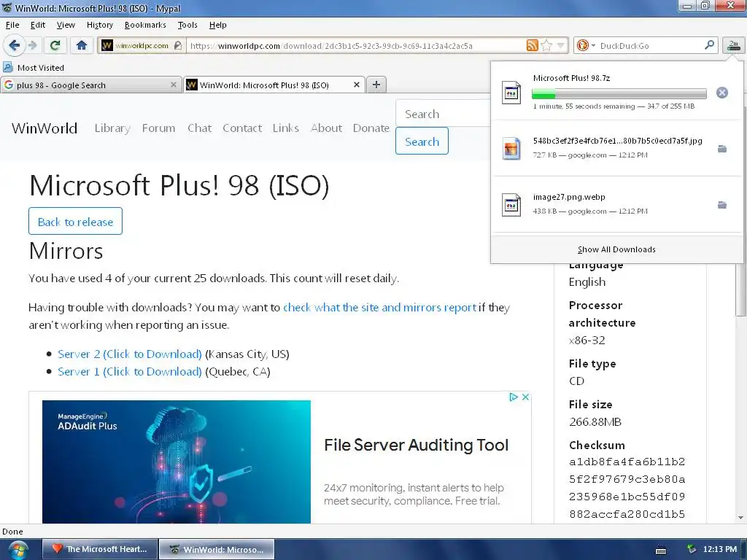Open the History menu
This screenshot has height=560, width=747.
point(99,25)
